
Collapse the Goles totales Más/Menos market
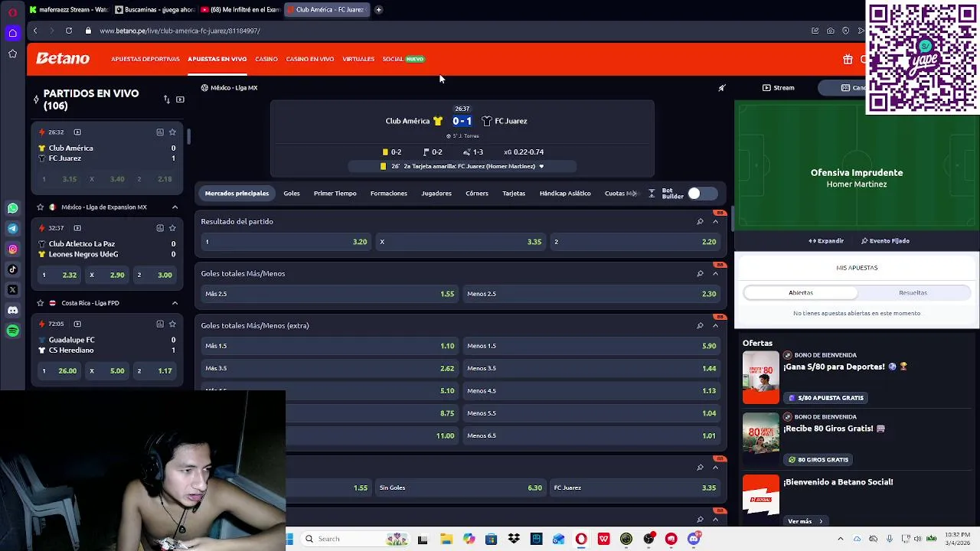(716, 273)
